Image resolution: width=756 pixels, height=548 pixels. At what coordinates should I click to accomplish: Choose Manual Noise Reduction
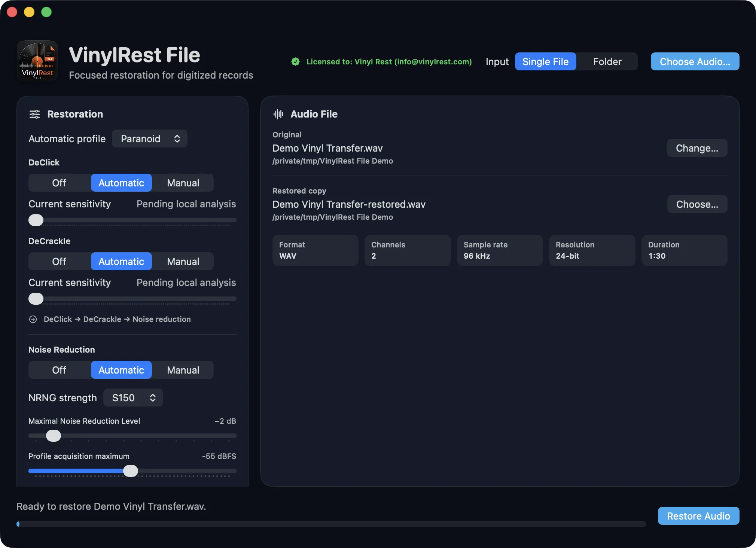[x=183, y=370]
